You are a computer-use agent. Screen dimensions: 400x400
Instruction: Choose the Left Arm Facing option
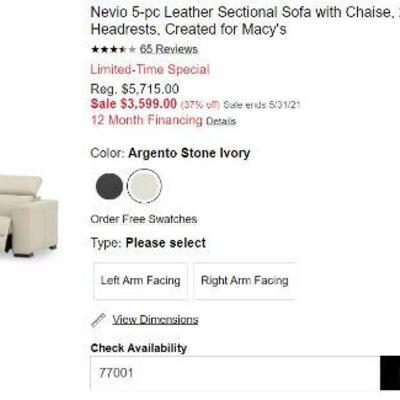pos(141,281)
